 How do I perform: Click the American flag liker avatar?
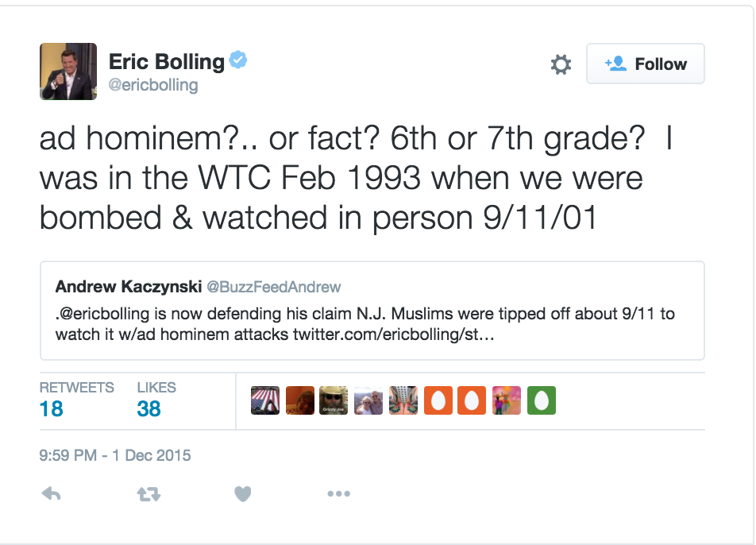(x=265, y=400)
